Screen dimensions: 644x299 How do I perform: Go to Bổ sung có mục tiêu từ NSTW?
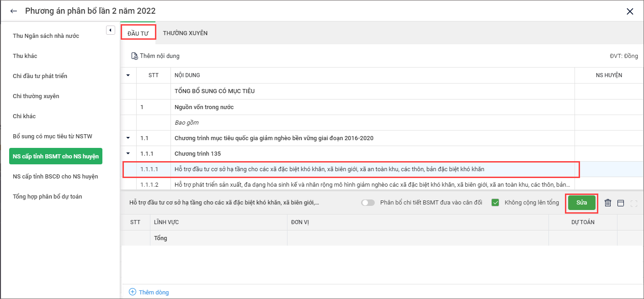(53, 136)
